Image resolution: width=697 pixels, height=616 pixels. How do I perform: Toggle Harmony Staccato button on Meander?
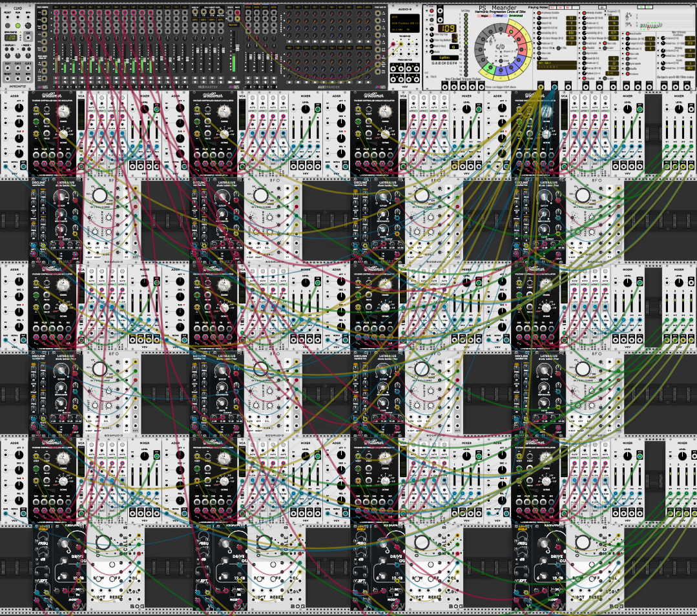tap(539, 53)
